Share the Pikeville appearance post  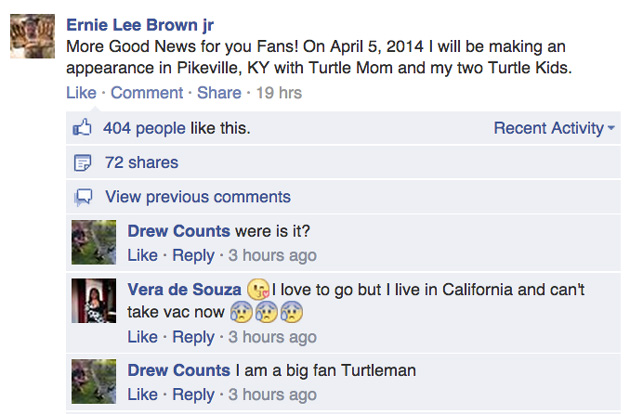219,93
